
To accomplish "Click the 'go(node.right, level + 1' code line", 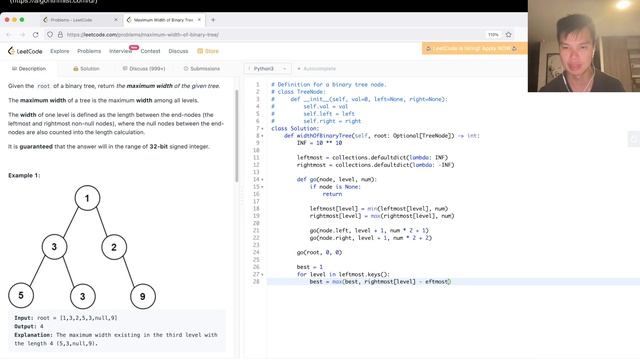I will pyautogui.click(x=371, y=238).
